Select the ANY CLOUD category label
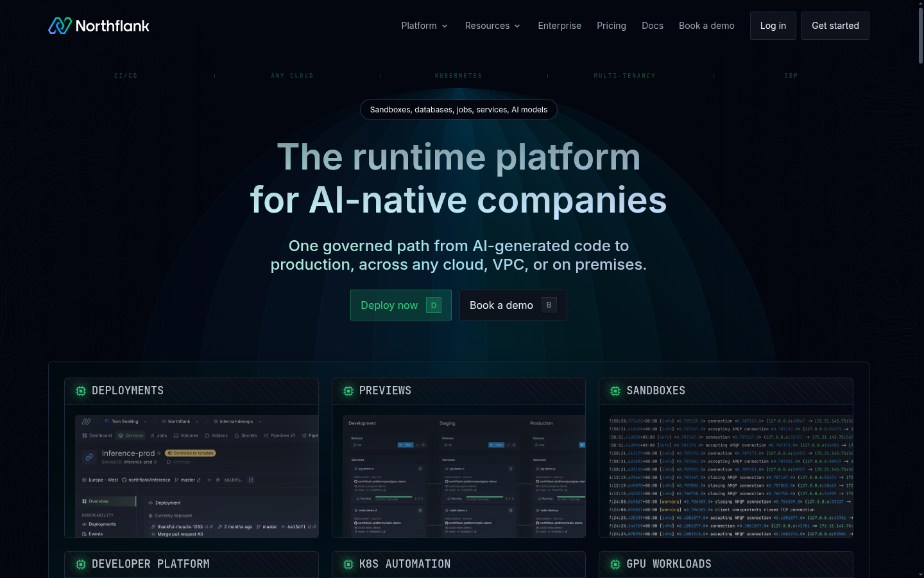Screen dimensions: 924x578 [292, 76]
